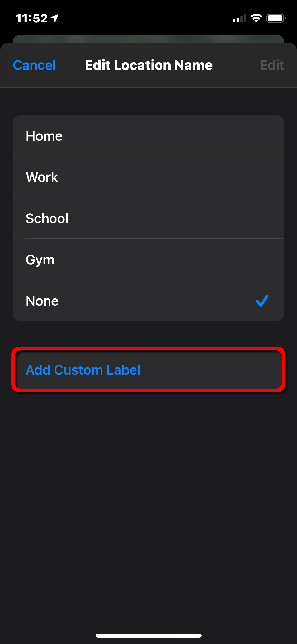Open Add Custom Label
The width and height of the screenshot is (297, 644).
[x=148, y=370]
